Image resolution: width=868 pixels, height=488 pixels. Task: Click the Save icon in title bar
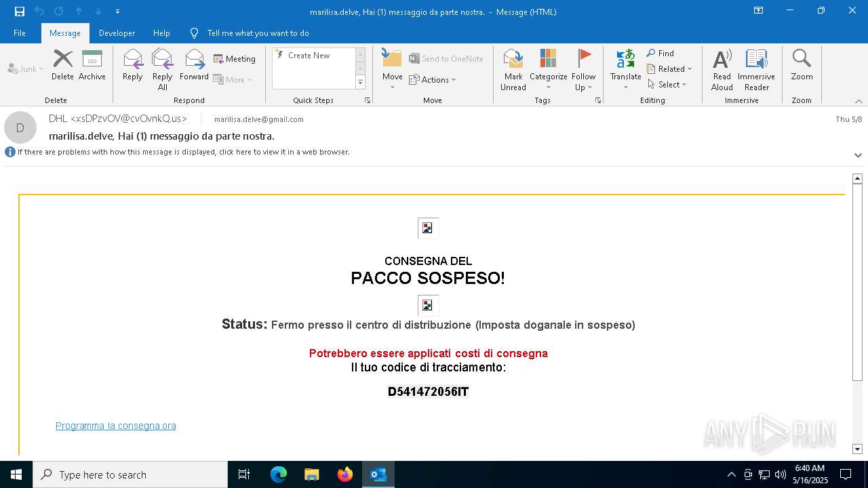point(19,12)
